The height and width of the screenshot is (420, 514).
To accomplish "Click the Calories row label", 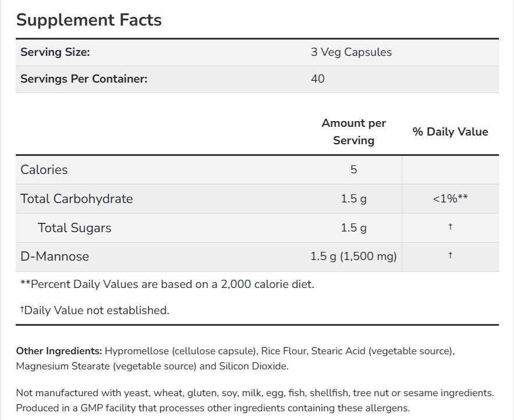I will click(x=44, y=169).
